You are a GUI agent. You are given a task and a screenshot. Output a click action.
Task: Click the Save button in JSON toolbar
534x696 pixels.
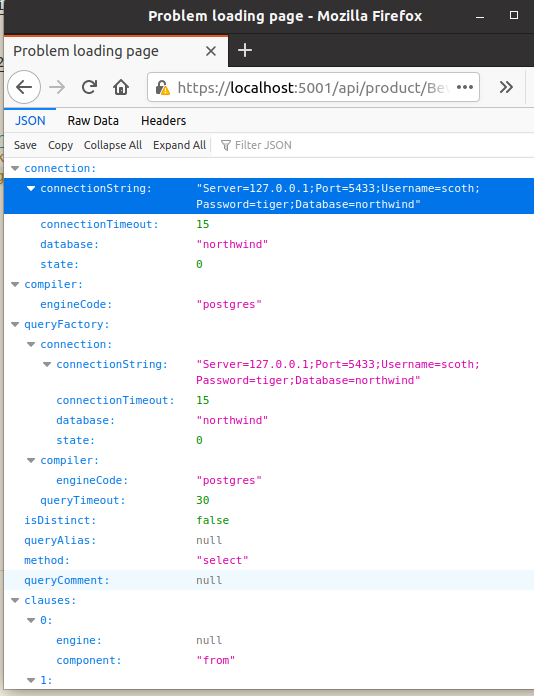tap(25, 145)
